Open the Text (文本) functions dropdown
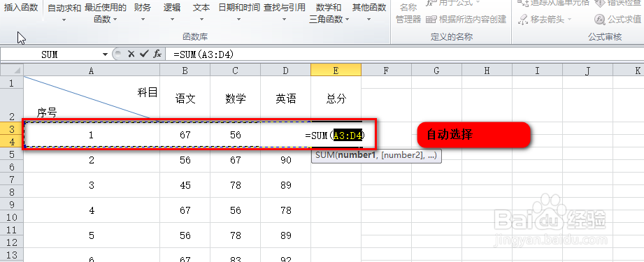644x262 pixels. [x=201, y=13]
